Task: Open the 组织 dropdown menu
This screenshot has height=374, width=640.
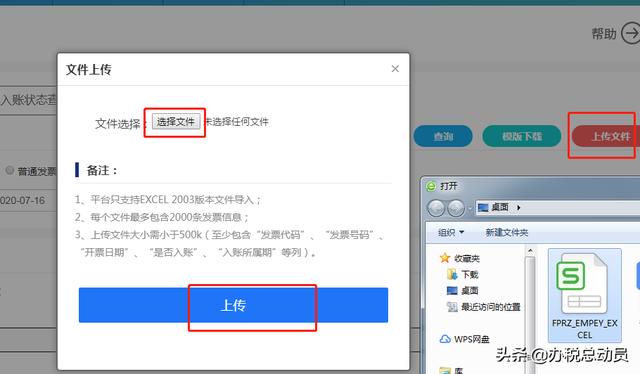Action: (x=451, y=232)
